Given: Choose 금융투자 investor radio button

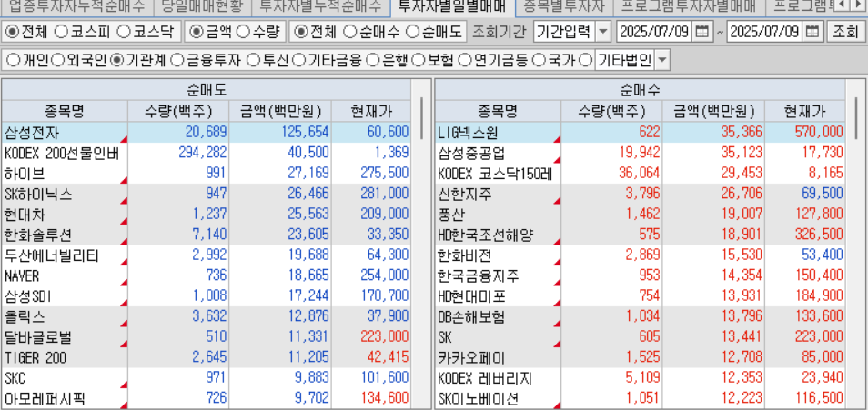Looking at the screenshot, I should pos(177,60).
